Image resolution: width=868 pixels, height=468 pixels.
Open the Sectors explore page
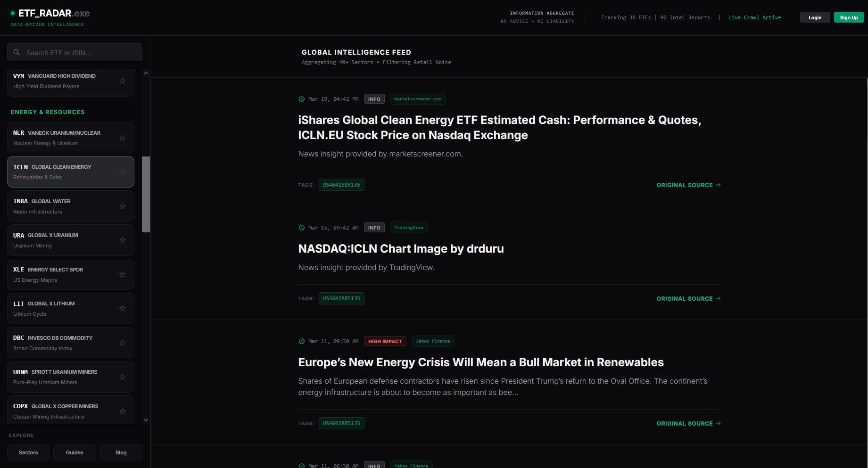(x=28, y=452)
